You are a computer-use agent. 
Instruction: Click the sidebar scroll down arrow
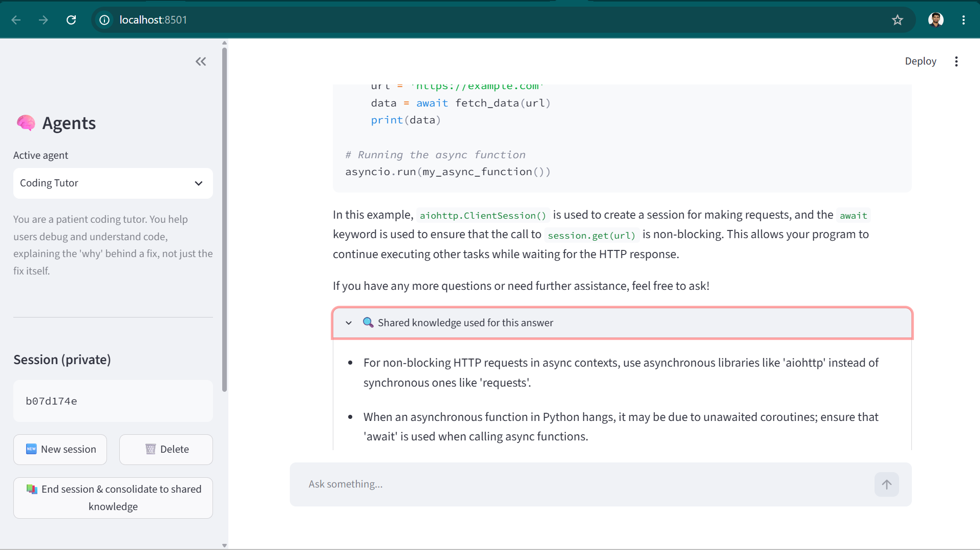coord(224,545)
